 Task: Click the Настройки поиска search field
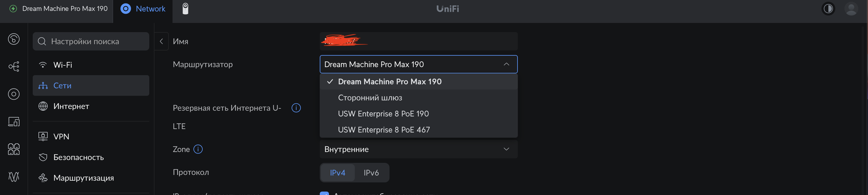(91, 41)
